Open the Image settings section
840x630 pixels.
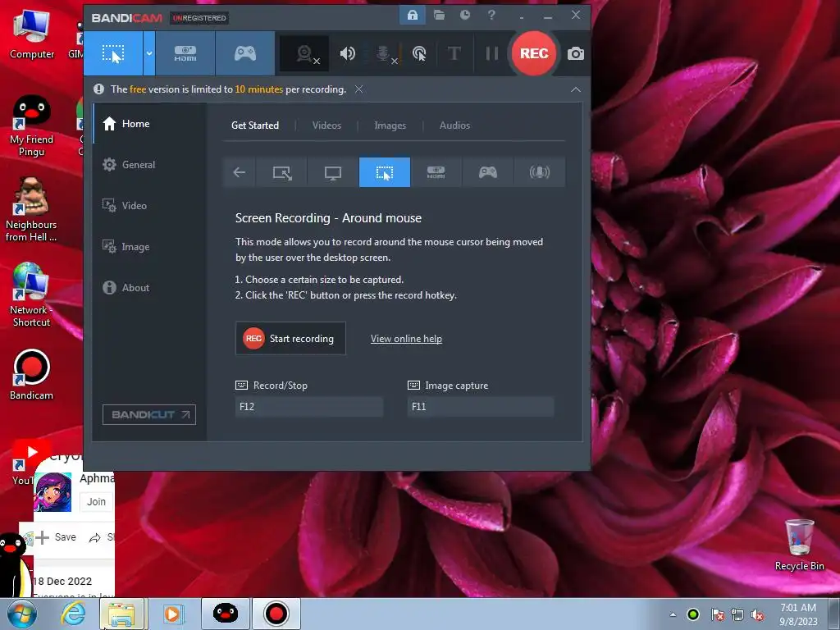click(x=126, y=246)
